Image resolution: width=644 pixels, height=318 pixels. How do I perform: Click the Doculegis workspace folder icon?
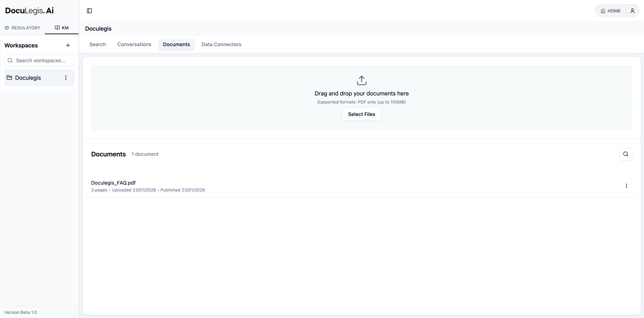(x=9, y=78)
